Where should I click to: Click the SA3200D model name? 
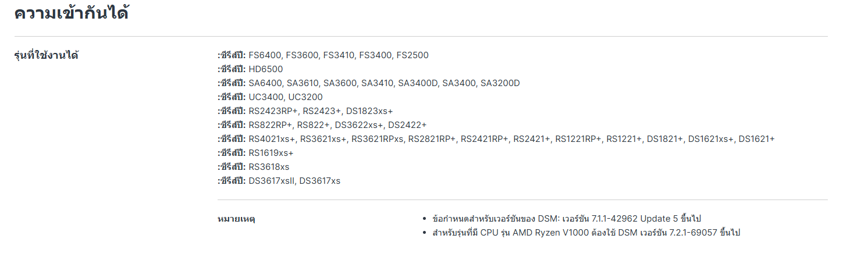point(500,83)
